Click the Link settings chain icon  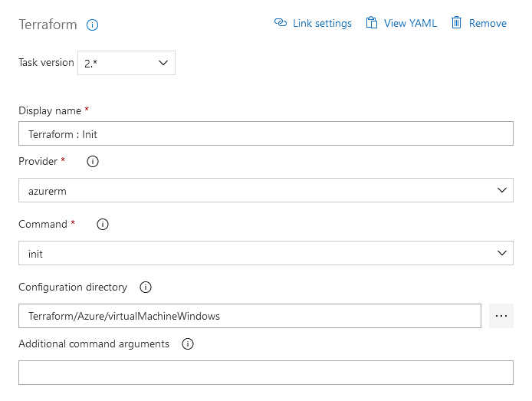coord(281,23)
